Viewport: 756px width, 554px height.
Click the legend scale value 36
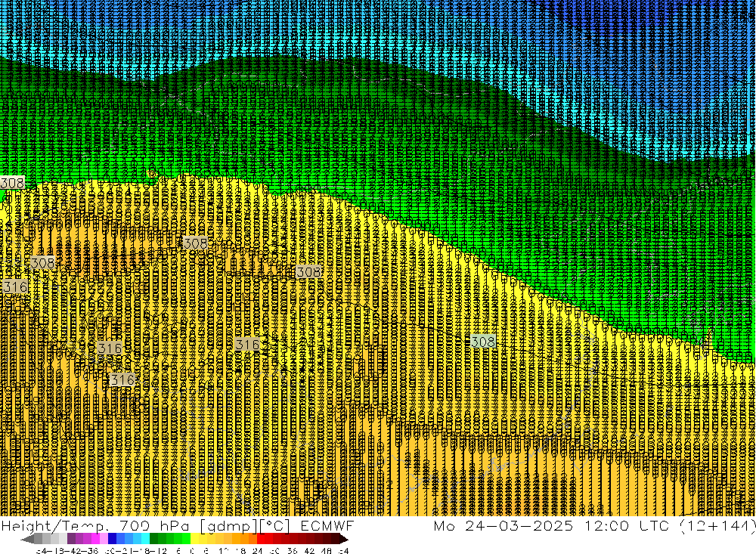(293, 551)
